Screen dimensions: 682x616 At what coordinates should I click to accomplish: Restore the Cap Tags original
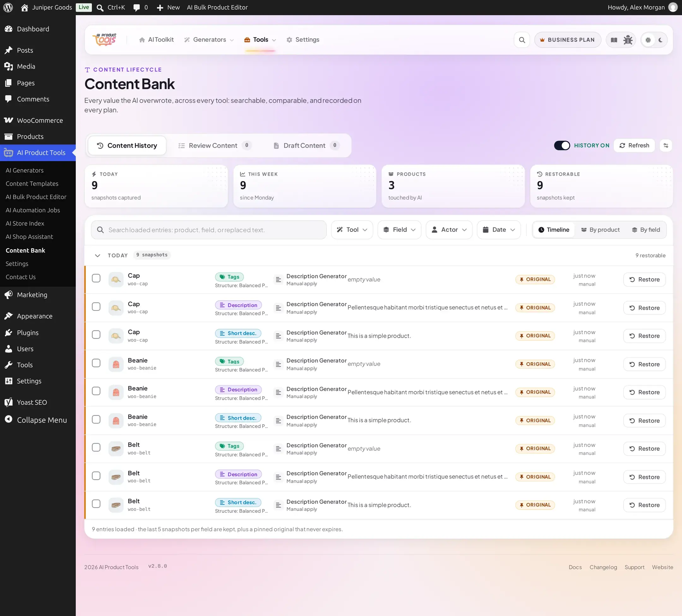click(644, 280)
